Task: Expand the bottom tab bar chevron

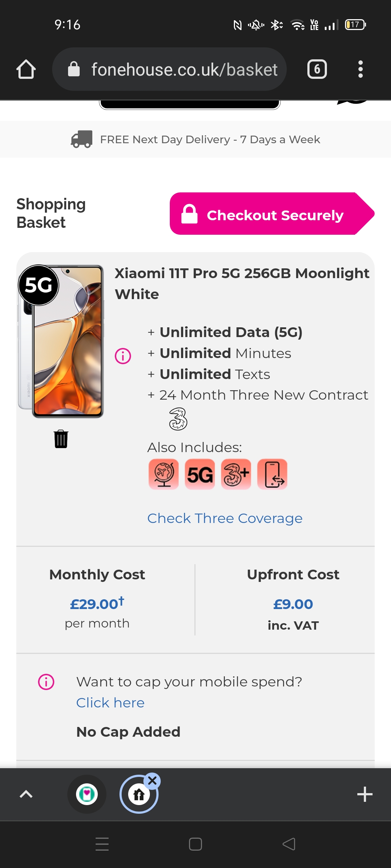Action: point(26,794)
